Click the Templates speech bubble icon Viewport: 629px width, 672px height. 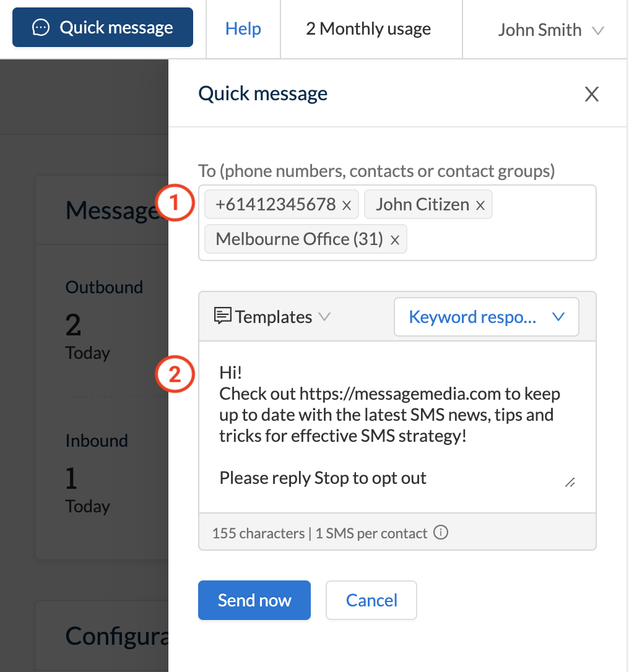tap(223, 316)
